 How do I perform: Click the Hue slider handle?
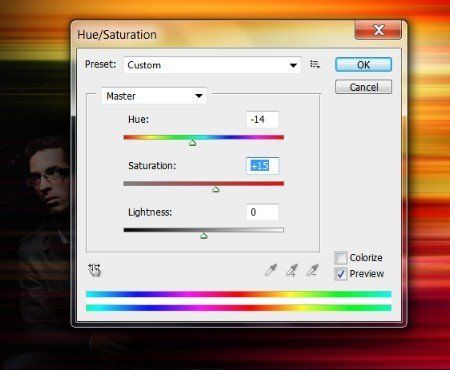coord(192,143)
